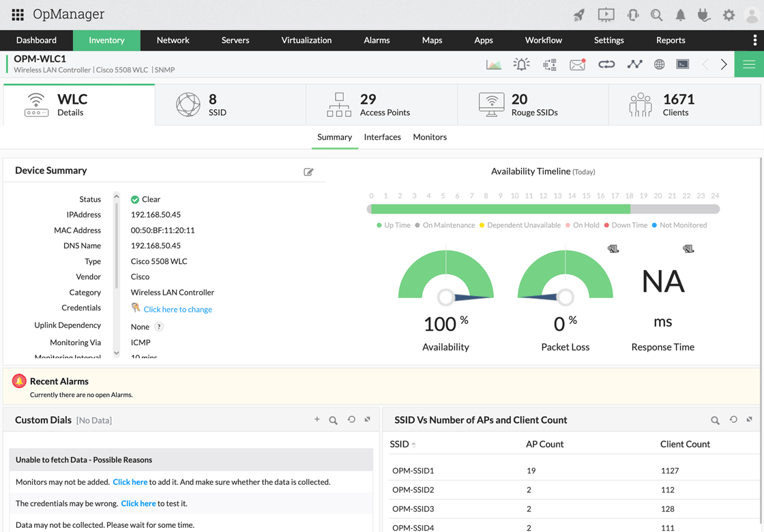Expand the green hamburger menu
This screenshot has height=532, width=764.
(748, 63)
